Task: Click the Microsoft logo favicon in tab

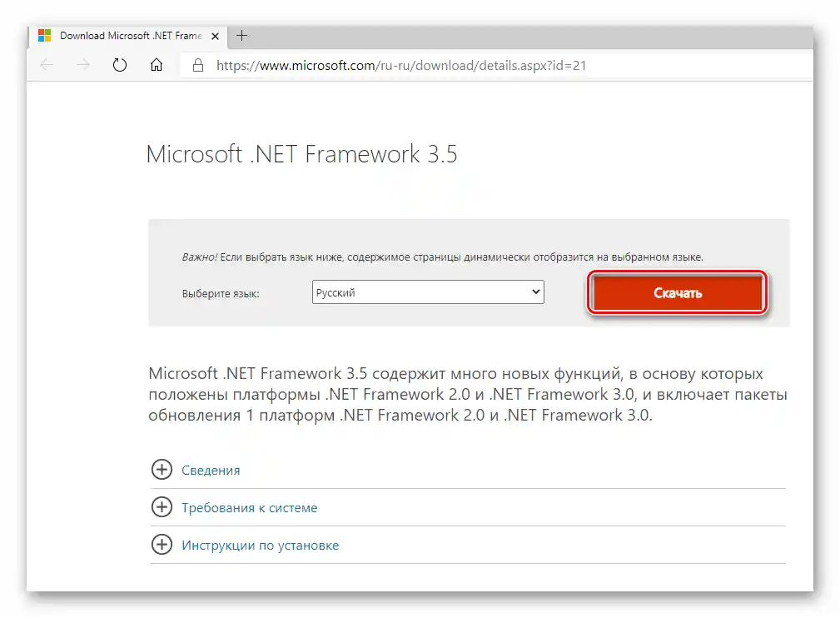Action: [x=44, y=36]
